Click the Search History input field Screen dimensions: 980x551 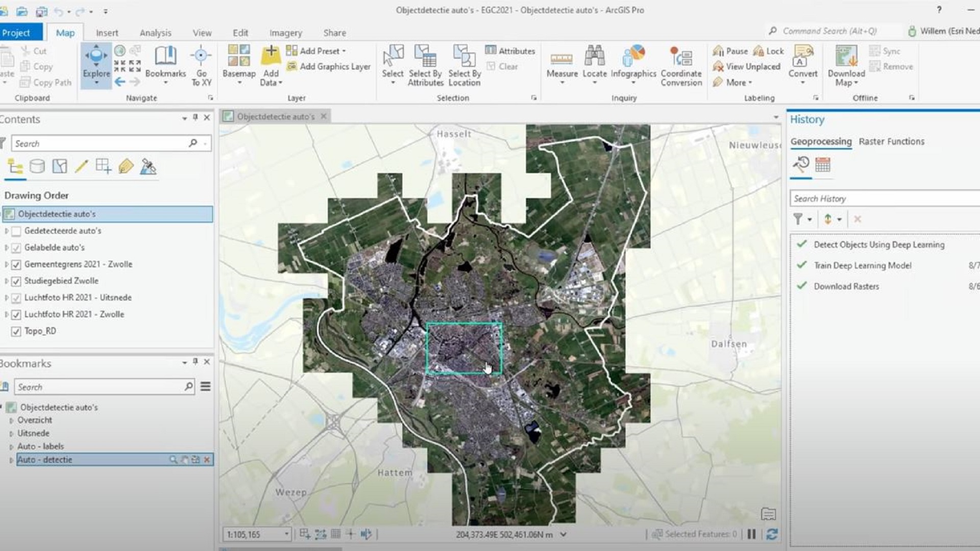pos(883,198)
